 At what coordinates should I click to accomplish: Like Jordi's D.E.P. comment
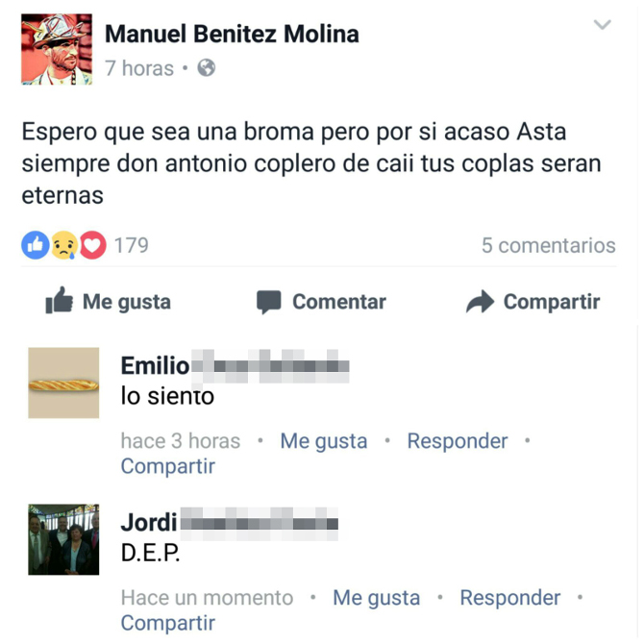(x=376, y=598)
